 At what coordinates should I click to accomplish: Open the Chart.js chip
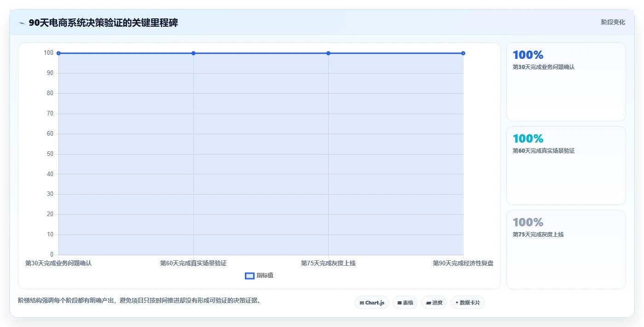[x=372, y=303]
